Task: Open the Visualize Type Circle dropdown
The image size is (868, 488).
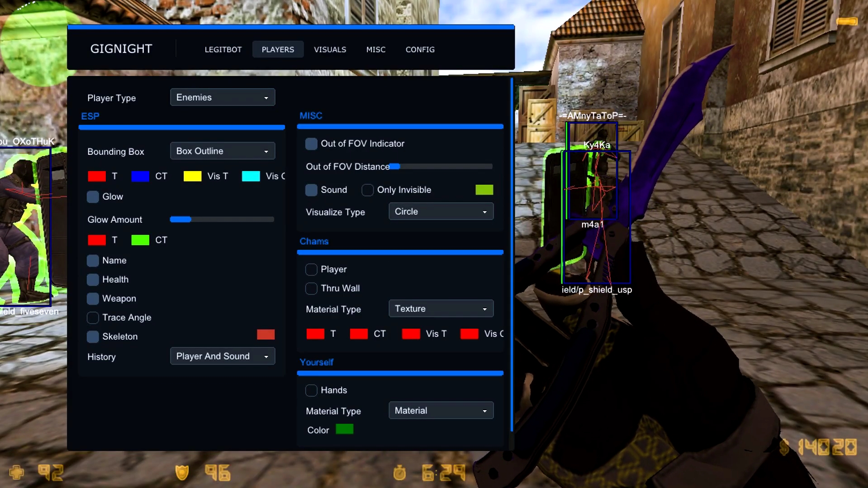Action: 441,211
